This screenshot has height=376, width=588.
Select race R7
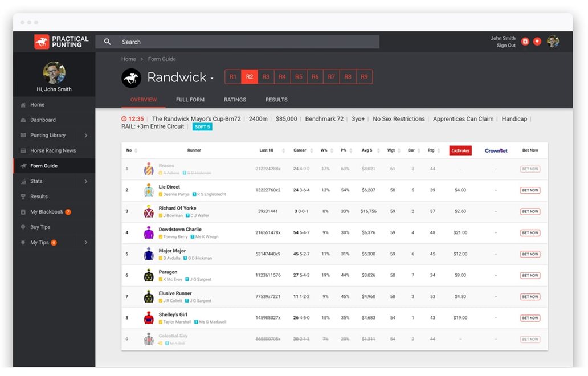click(332, 76)
